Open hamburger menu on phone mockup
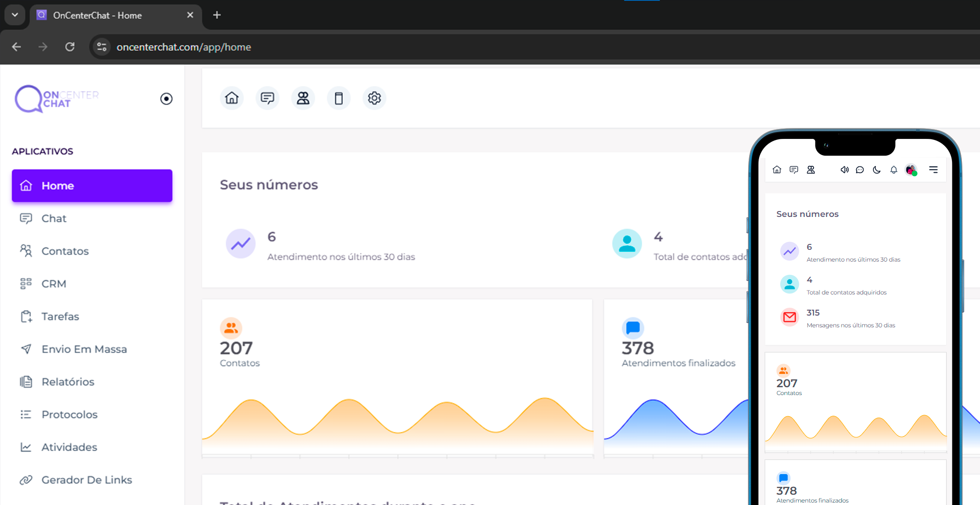 pos(933,170)
